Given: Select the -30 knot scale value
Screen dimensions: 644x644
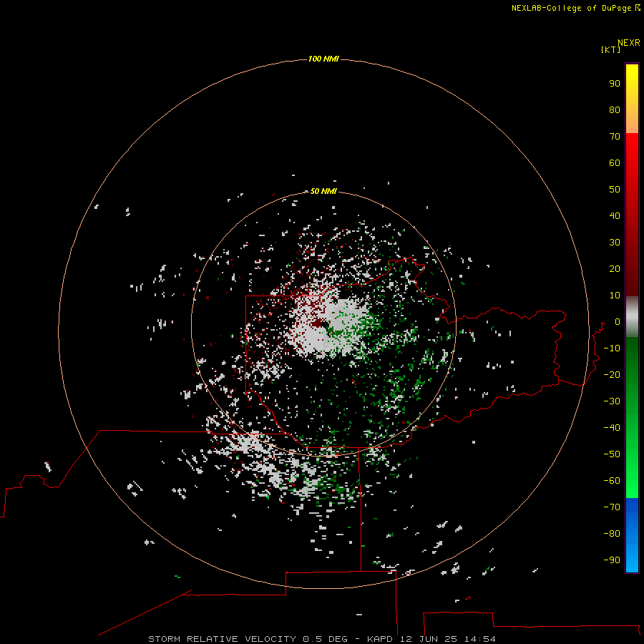Looking at the screenshot, I should tap(612, 401).
